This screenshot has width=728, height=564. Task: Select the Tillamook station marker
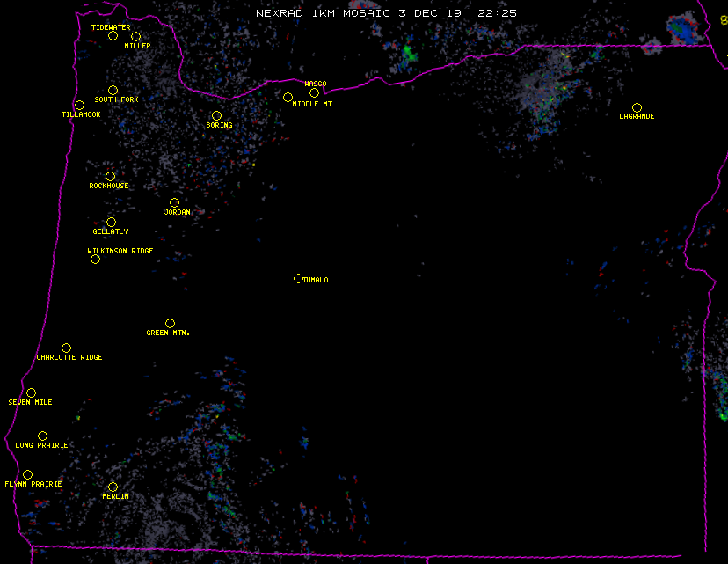coord(79,106)
